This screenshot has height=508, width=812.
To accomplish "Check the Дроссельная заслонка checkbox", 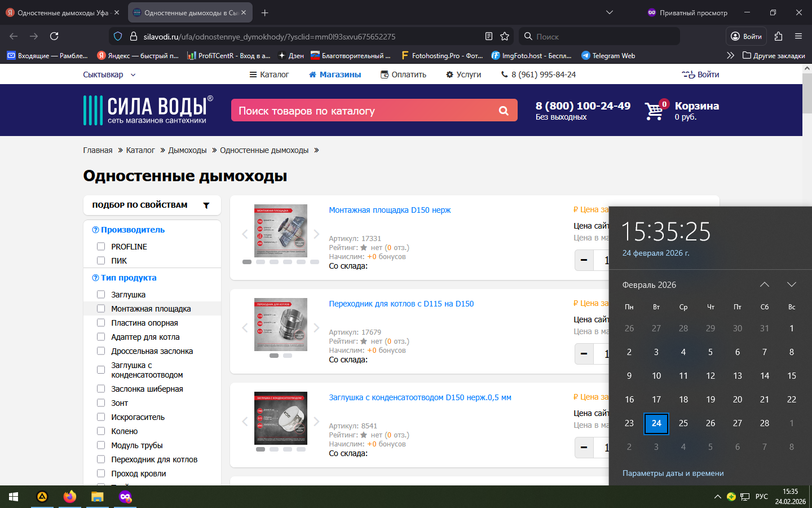I will pos(101,351).
